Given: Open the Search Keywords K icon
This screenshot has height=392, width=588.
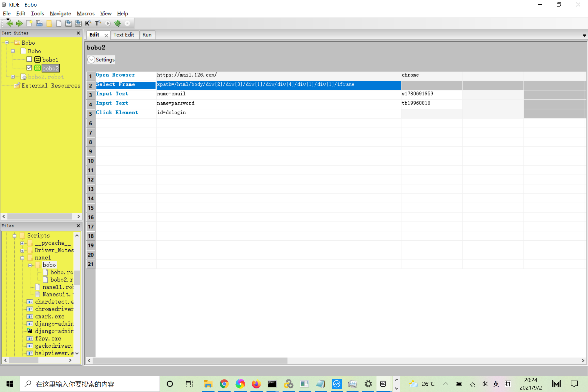Looking at the screenshot, I should click(88, 24).
